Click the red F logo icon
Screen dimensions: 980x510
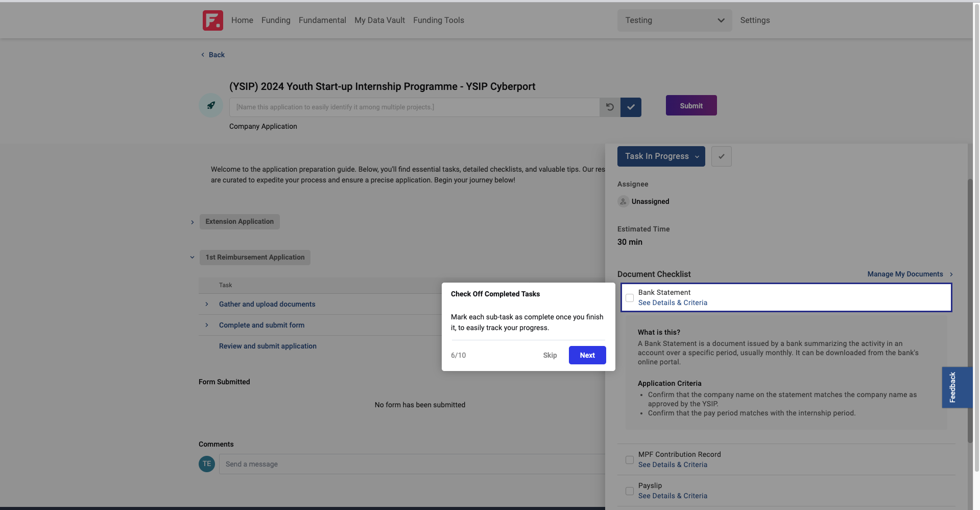click(212, 20)
